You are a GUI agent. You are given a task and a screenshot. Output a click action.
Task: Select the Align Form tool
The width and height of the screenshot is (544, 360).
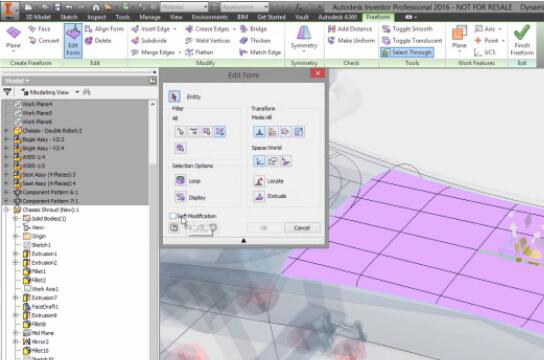[x=104, y=29]
